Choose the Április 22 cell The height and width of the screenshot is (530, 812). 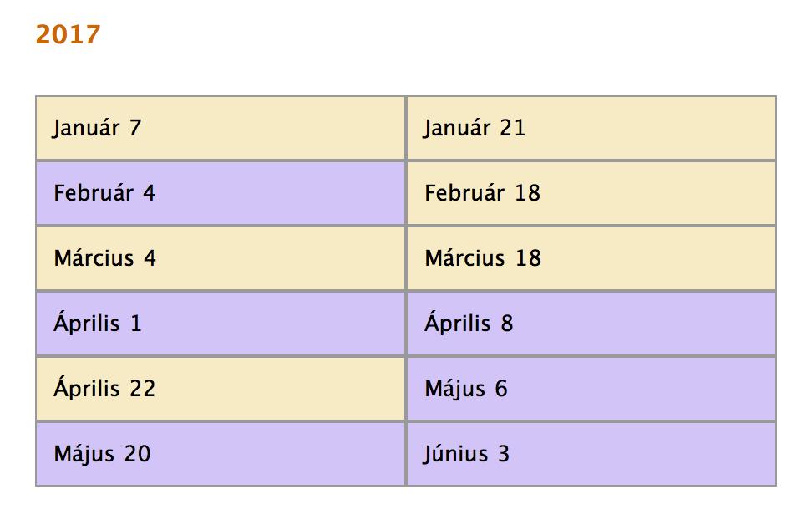click(221, 389)
